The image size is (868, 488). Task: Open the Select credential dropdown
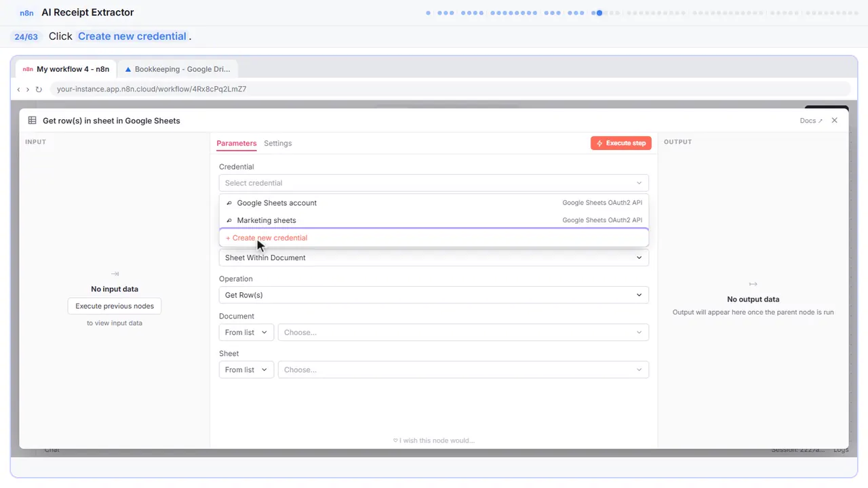point(434,183)
